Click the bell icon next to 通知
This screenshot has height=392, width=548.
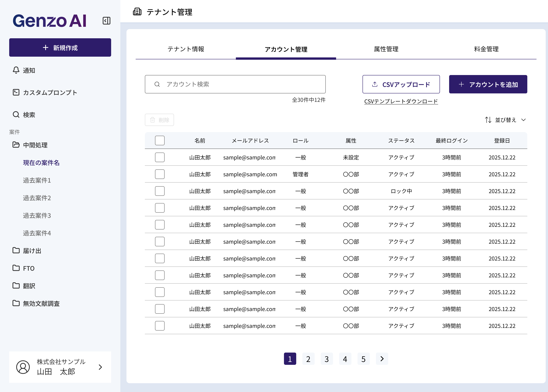point(16,70)
